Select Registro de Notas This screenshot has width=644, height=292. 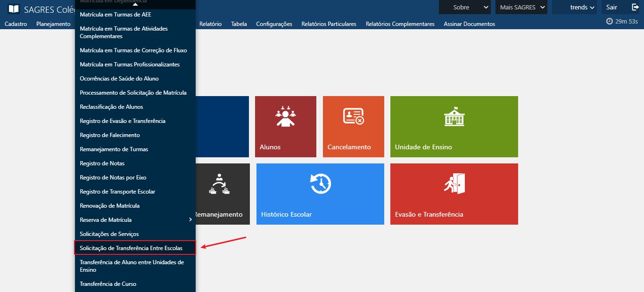[135, 163]
